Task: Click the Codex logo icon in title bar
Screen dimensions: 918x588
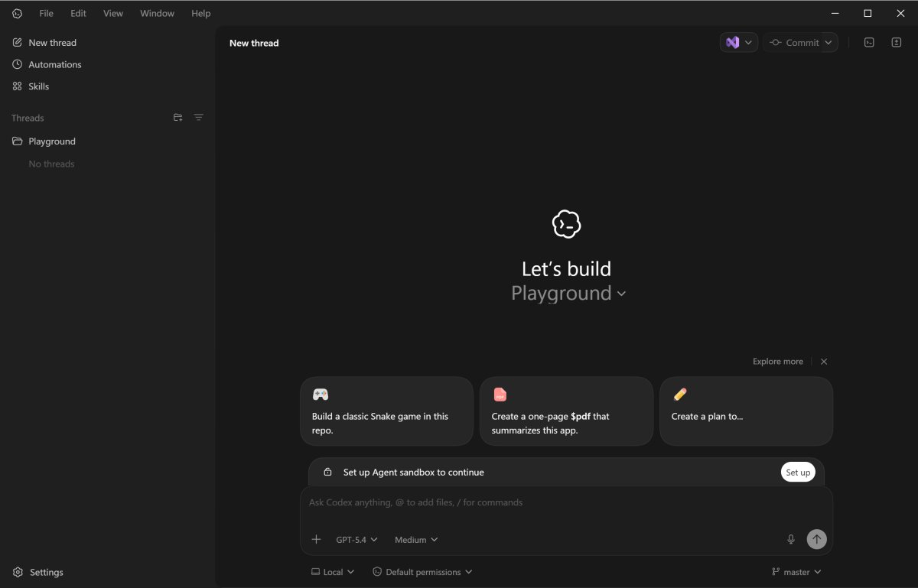Action: point(18,13)
